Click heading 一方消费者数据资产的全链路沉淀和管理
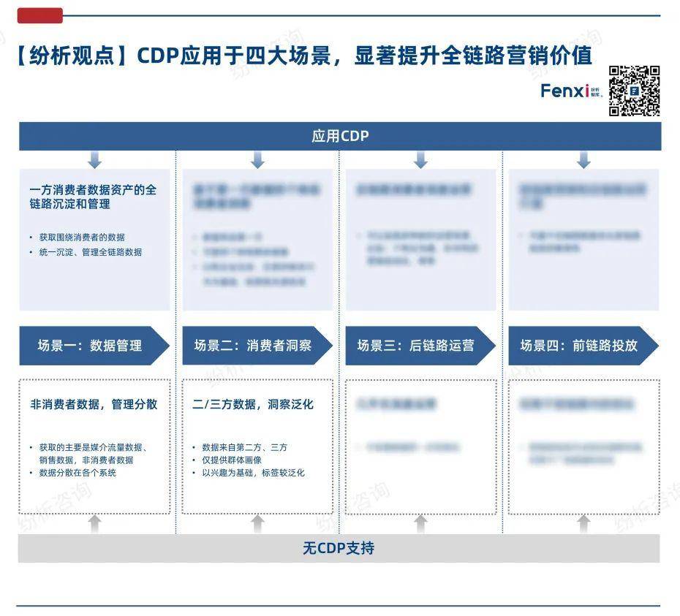Viewport: 680px width, 616px height. coord(93,197)
